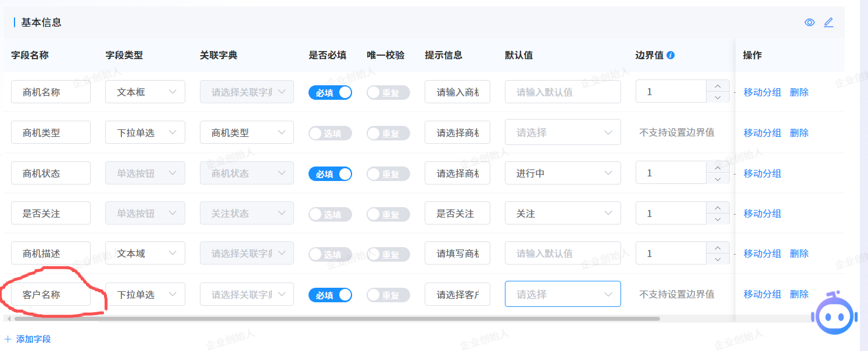Increase the 边界值 in the 商机名称 row
Viewport: 868px width, 351px height.
(x=718, y=86)
